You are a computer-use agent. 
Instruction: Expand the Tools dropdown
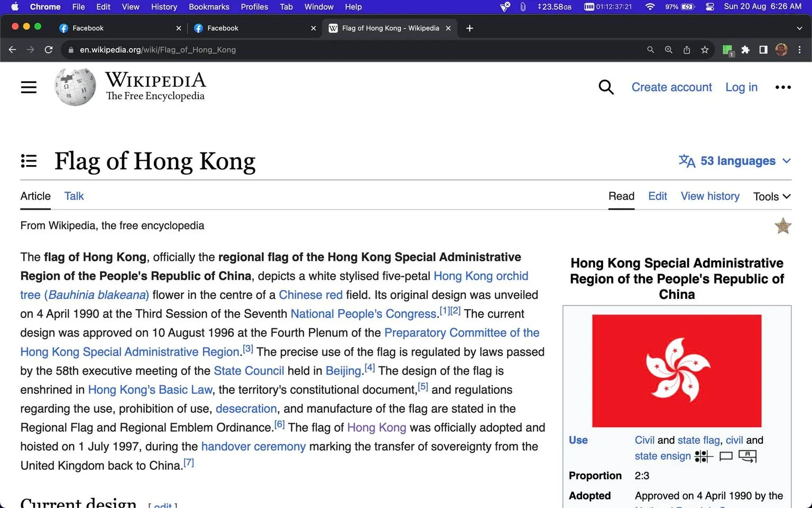tap(772, 196)
